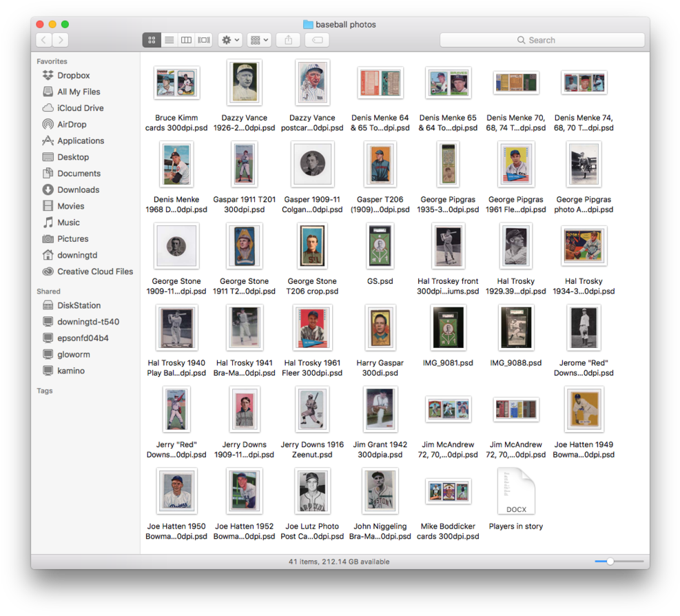Viewport: 680px width, 616px height.
Task: Select the Players in story DOCX file
Action: tap(515, 497)
